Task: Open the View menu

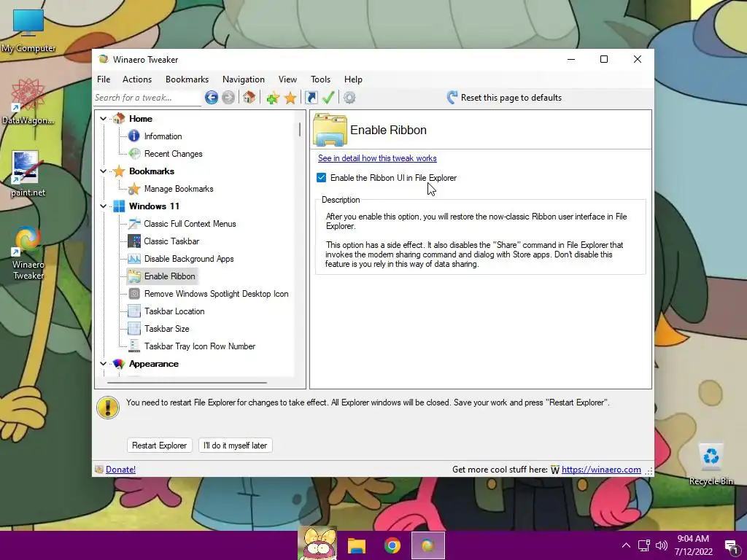Action: click(x=287, y=79)
